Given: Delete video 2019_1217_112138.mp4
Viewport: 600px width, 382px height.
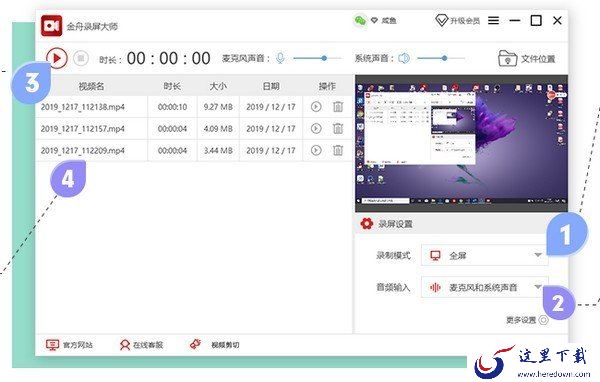Looking at the screenshot, I should [x=338, y=107].
